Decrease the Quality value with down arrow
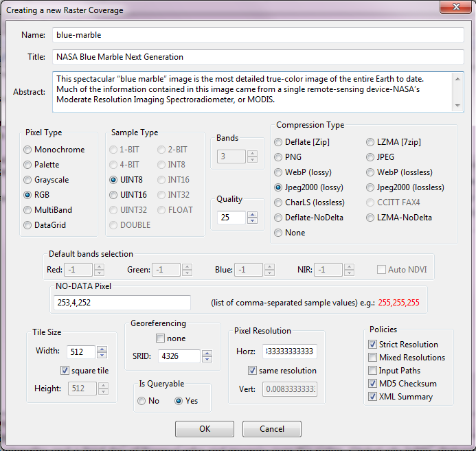Image resolution: width=476 pixels, height=451 pixels. tap(252, 220)
